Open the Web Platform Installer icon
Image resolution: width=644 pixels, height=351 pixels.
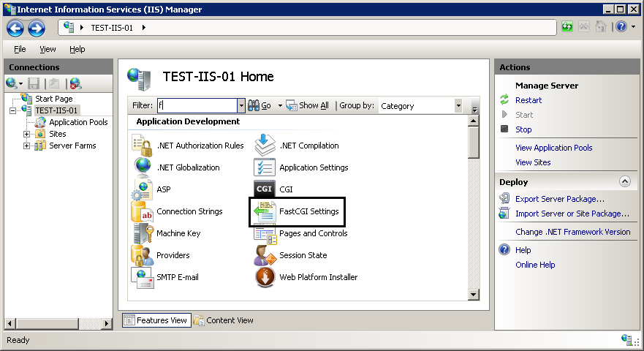265,277
